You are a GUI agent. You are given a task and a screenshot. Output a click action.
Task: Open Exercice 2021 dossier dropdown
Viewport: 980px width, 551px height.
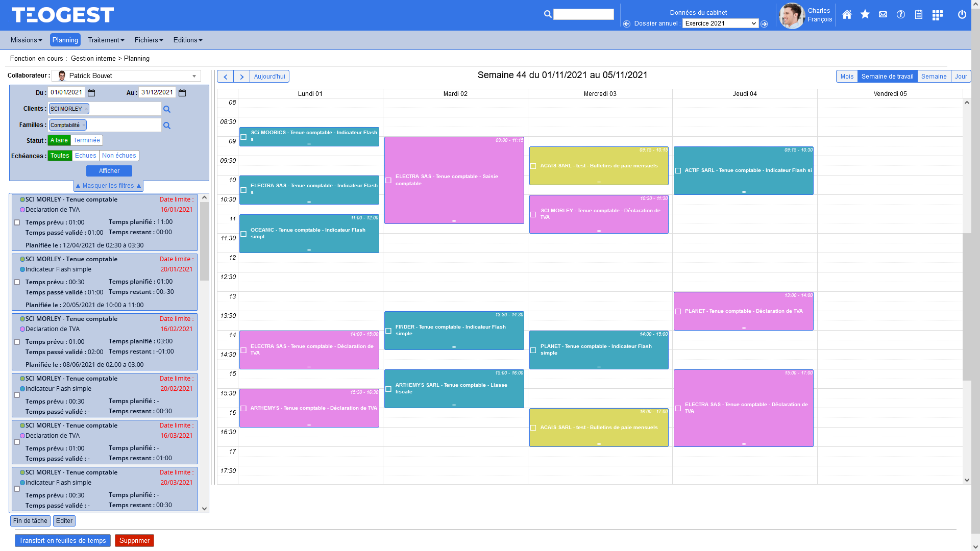click(x=720, y=23)
